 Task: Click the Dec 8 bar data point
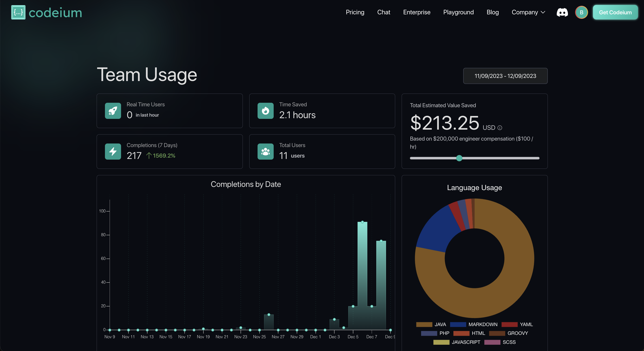381,241
